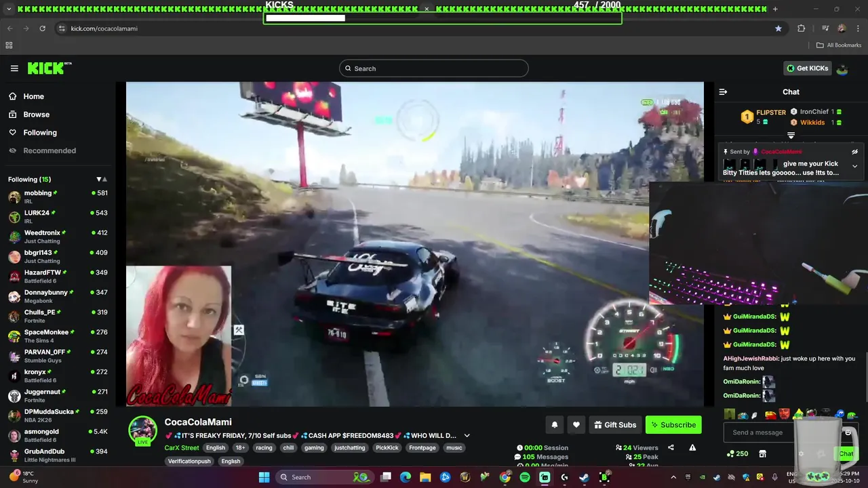Viewport: 868px width, 488px height.
Task: Open Browse in the sidebar
Action: 29,115
